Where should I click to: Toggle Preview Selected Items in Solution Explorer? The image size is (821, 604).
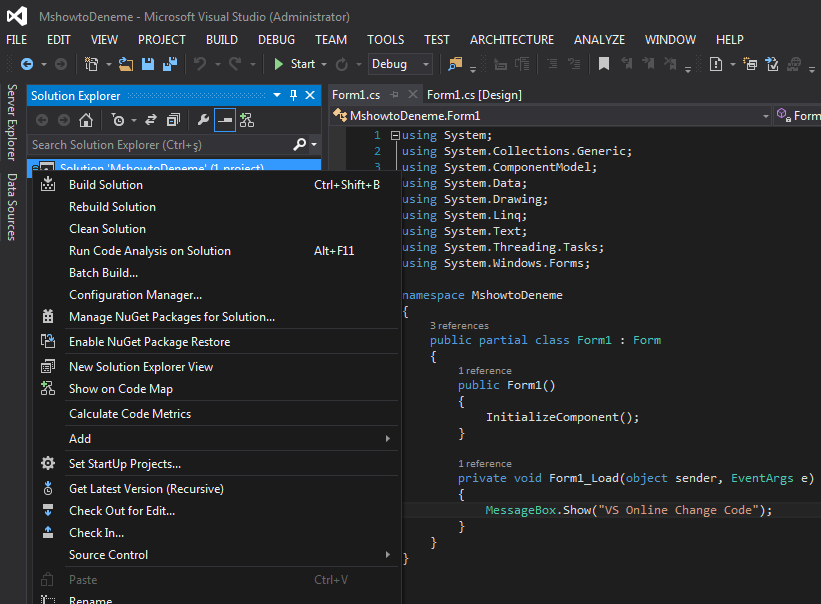[225, 120]
